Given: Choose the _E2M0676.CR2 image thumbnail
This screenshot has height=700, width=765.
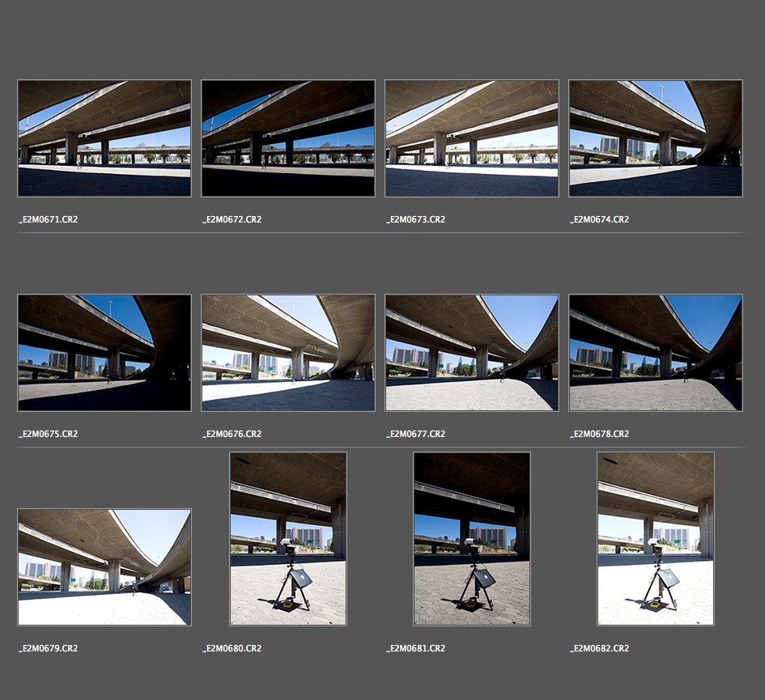Looking at the screenshot, I should point(288,353).
